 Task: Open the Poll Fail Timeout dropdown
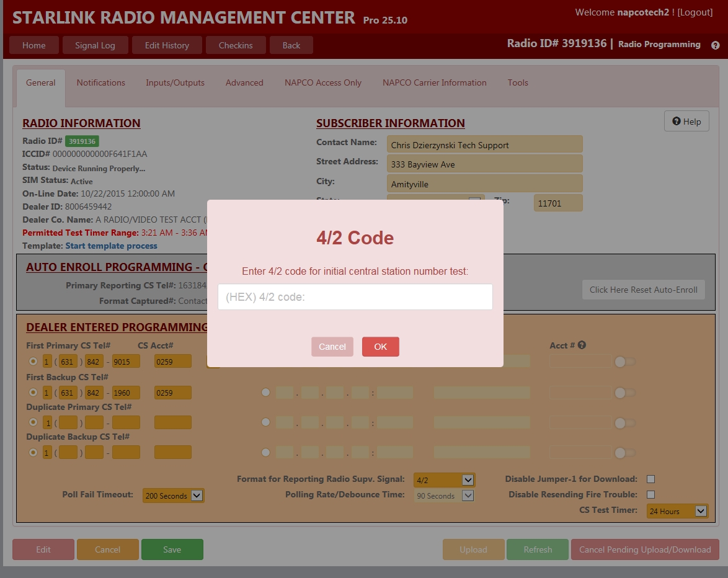coord(173,496)
